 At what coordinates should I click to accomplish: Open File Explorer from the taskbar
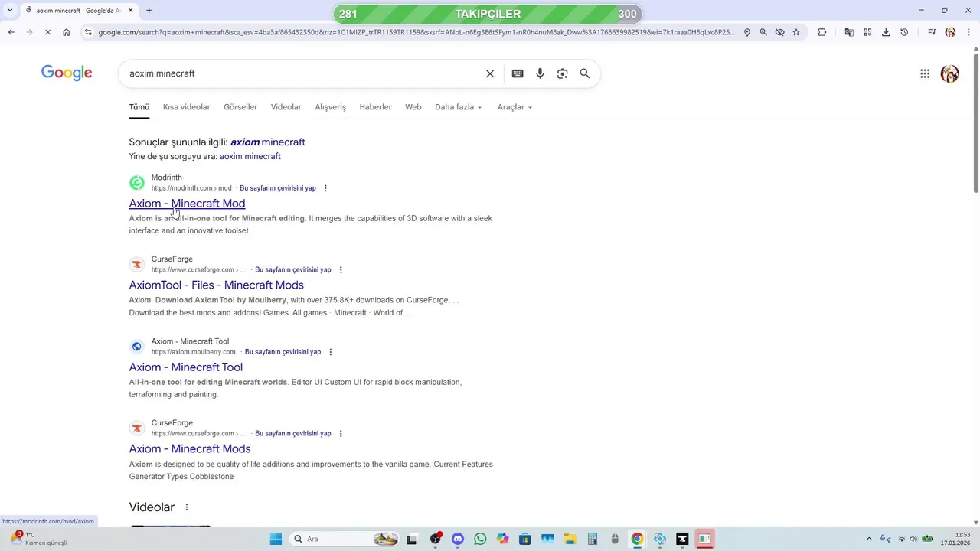click(x=570, y=539)
